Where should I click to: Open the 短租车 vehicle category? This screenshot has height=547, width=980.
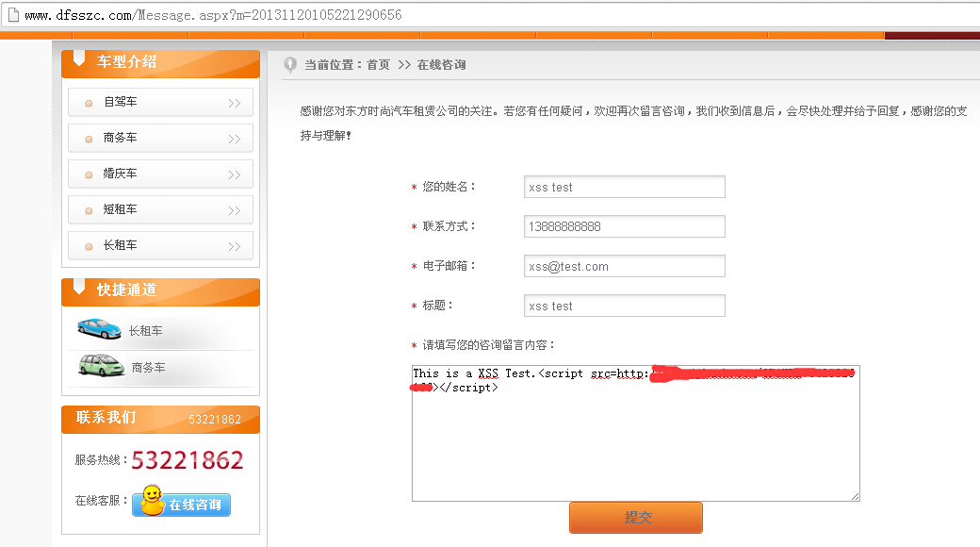tap(160, 209)
